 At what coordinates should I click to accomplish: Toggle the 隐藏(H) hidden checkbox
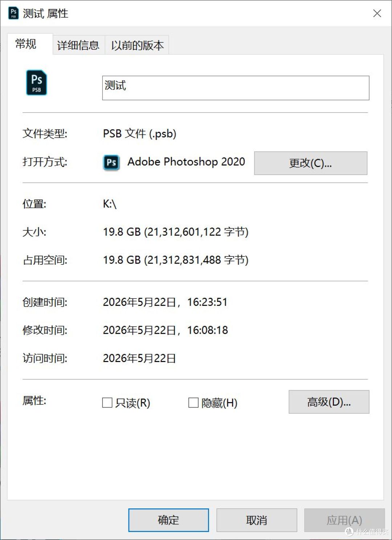click(193, 402)
